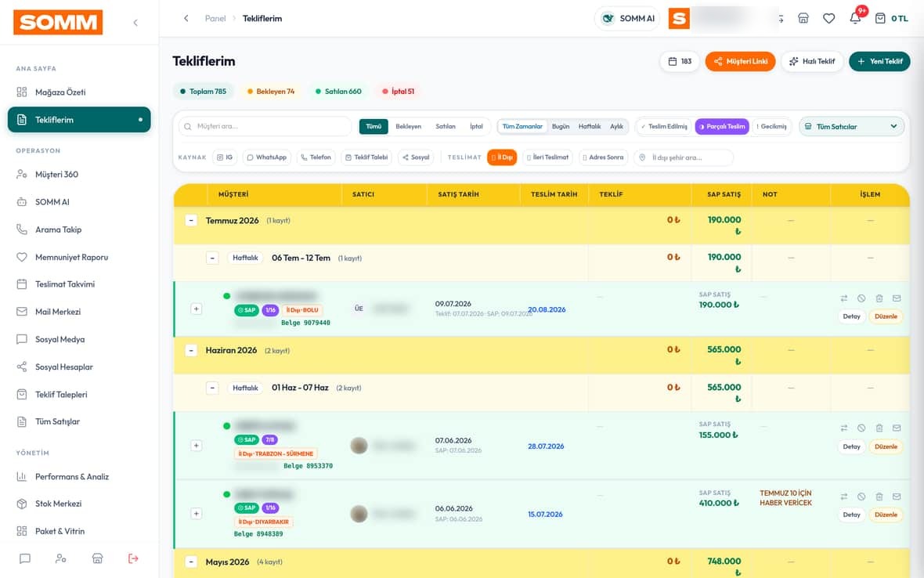Open the shopping cart showing 0 TL
This screenshot has width=924, height=578.
[891, 18]
